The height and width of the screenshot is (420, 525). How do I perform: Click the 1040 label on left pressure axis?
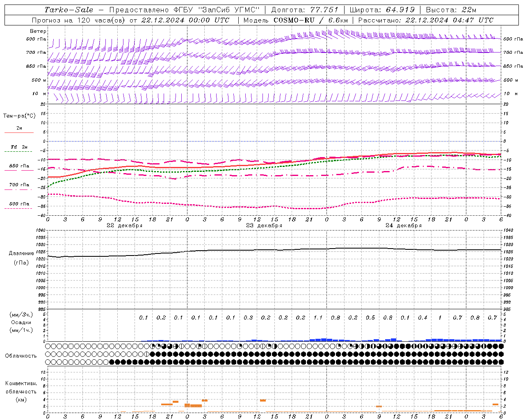tap(40, 231)
